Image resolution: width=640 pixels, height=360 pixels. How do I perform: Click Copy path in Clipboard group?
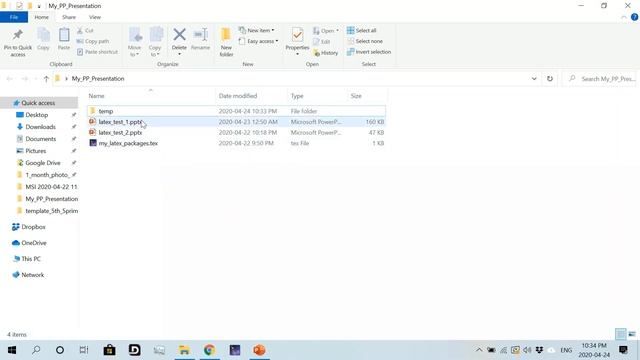pyautogui.click(x=93, y=41)
